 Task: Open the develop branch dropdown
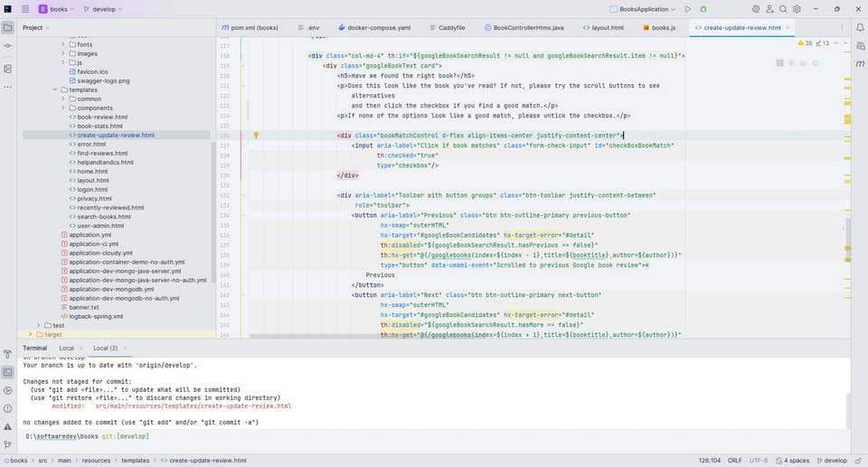(x=102, y=9)
